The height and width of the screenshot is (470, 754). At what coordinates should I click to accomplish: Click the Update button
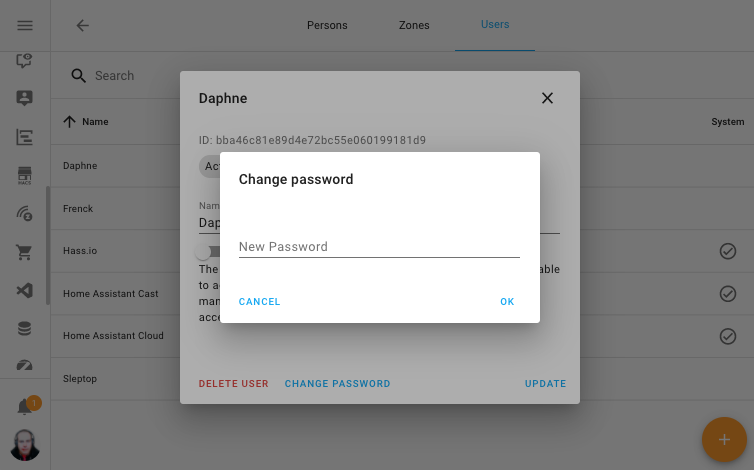(545, 384)
